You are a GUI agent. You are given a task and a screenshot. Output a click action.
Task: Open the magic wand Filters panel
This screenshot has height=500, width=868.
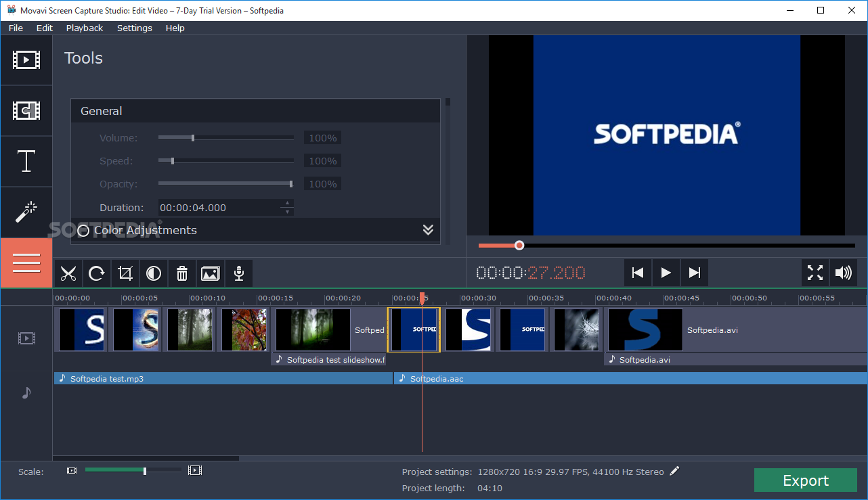tap(26, 212)
